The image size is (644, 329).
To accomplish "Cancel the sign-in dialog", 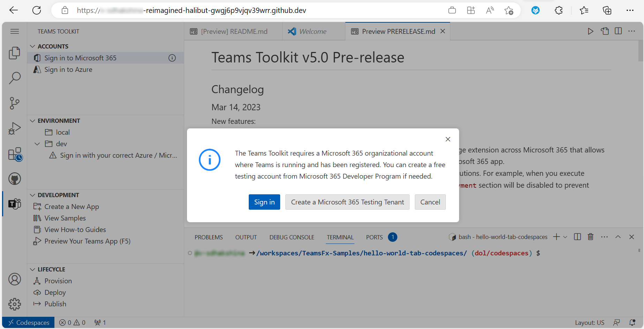I will point(430,202).
